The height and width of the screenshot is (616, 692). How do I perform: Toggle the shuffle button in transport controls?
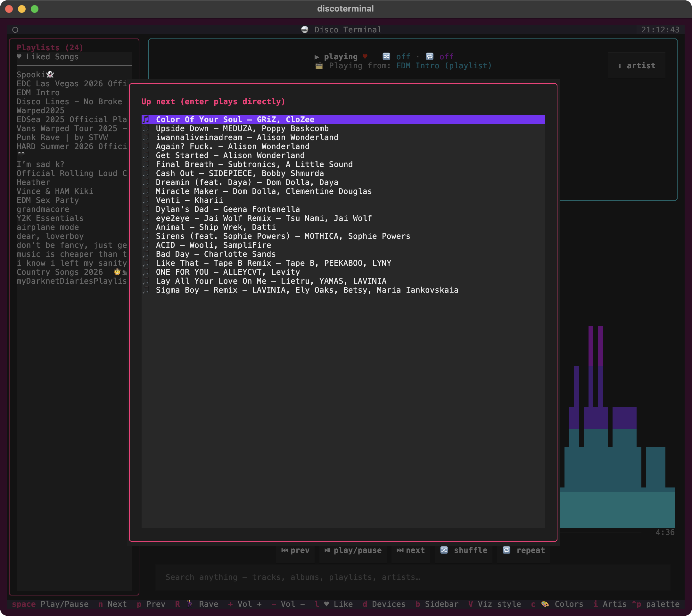point(464,550)
